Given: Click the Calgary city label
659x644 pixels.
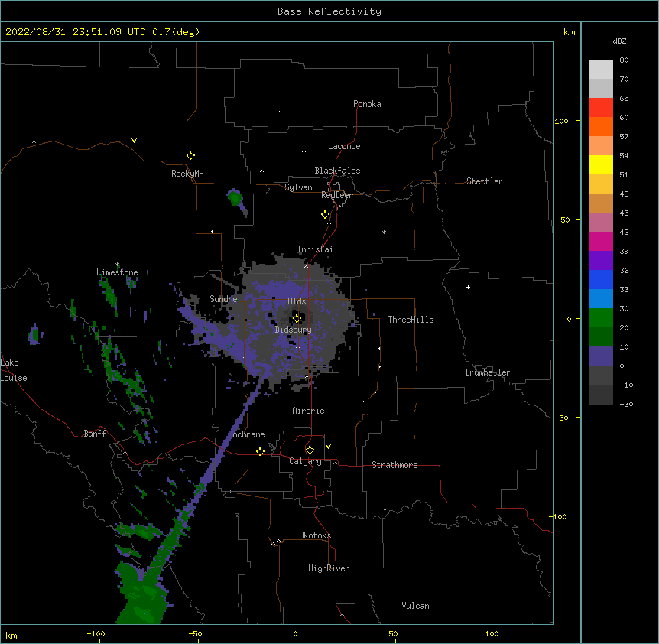Looking at the screenshot, I should click(305, 461).
